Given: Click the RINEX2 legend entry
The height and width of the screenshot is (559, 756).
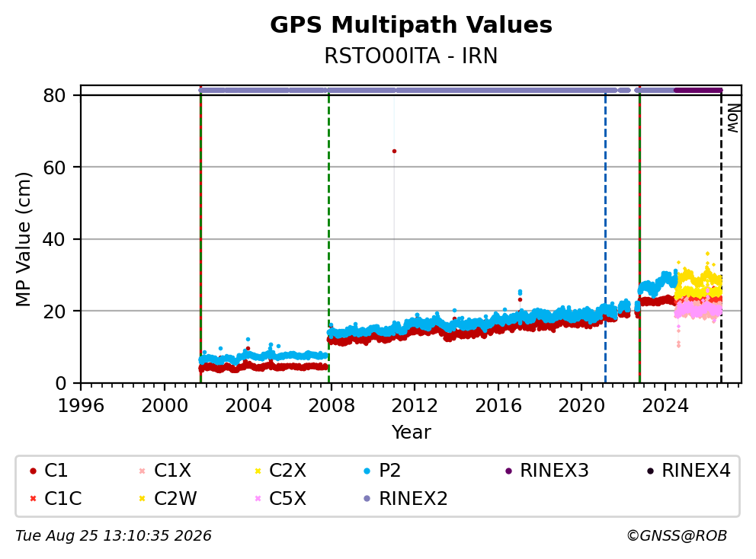Looking at the screenshot, I should pos(405,498).
